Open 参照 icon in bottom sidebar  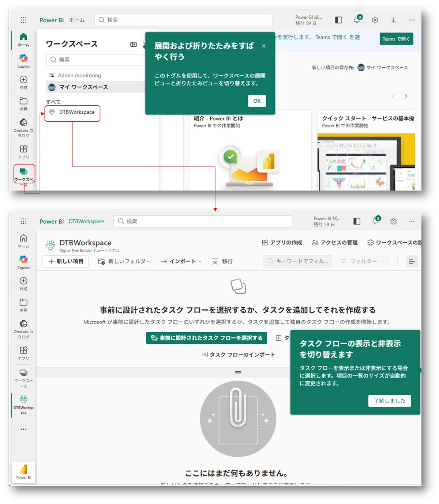(23, 305)
